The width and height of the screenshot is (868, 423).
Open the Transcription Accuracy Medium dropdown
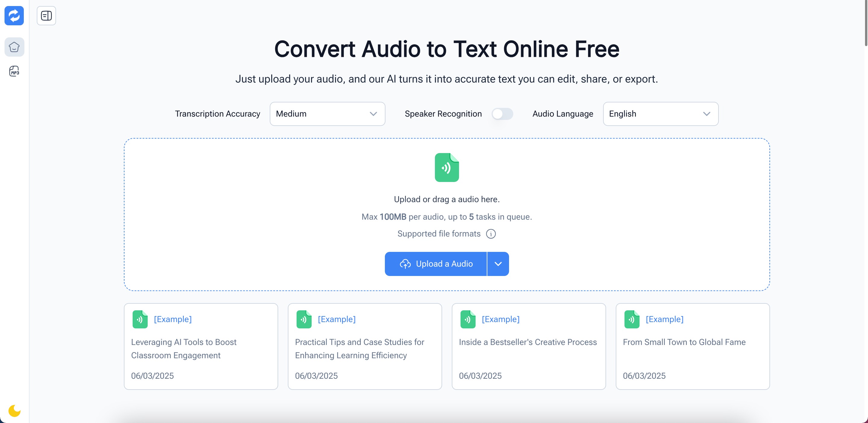point(327,114)
